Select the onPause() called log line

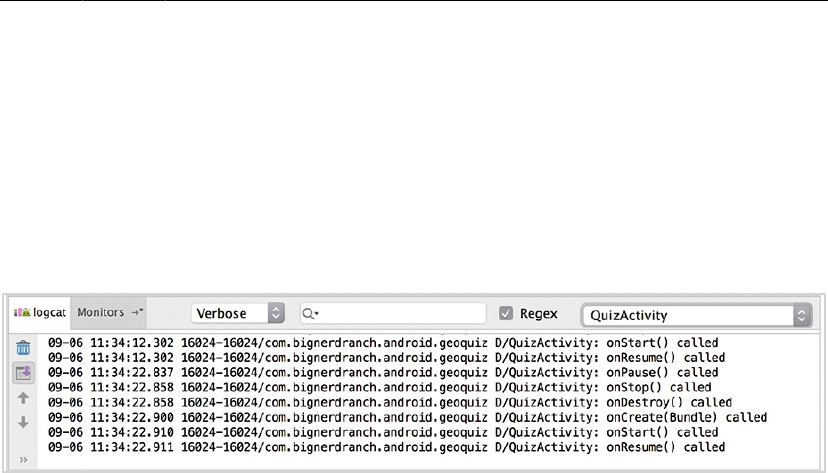[383, 373]
